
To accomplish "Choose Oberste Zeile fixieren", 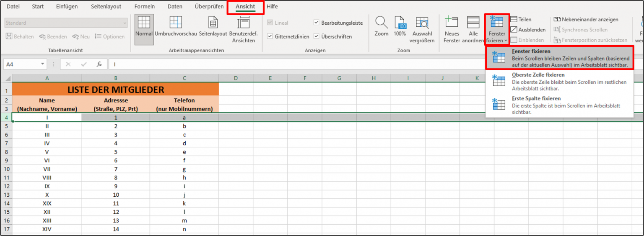I will (x=559, y=82).
